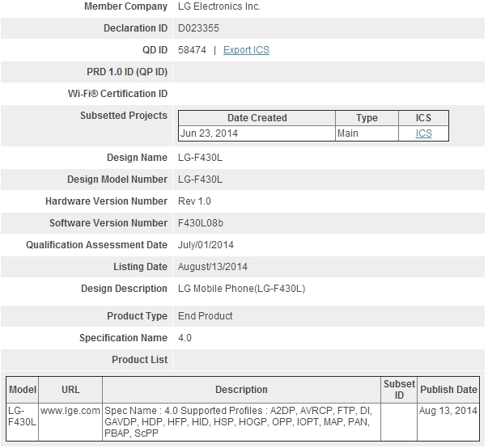Select the Listing Date label
488x448 pixels.
point(140,267)
